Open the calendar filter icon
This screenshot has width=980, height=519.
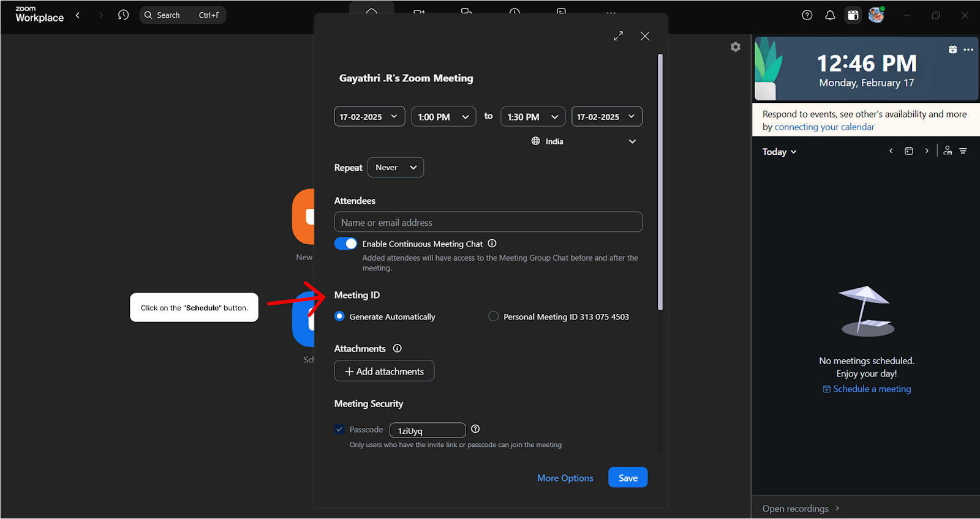pos(963,151)
